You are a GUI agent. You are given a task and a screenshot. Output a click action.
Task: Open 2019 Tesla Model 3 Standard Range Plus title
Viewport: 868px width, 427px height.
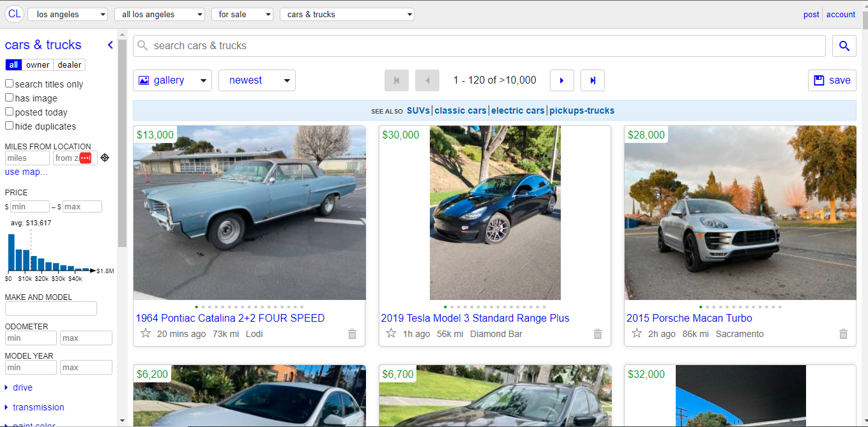point(475,318)
